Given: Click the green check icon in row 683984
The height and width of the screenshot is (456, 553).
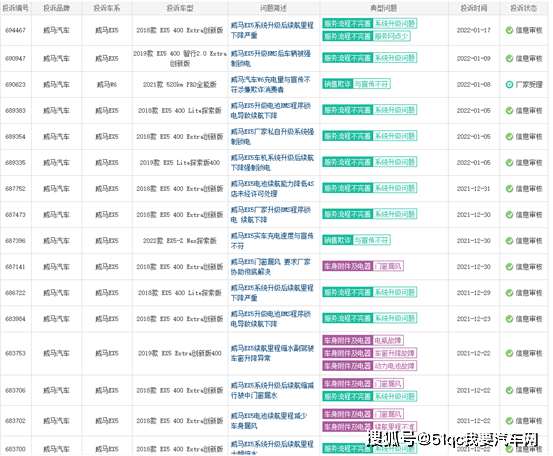Looking at the screenshot, I should [x=509, y=319].
